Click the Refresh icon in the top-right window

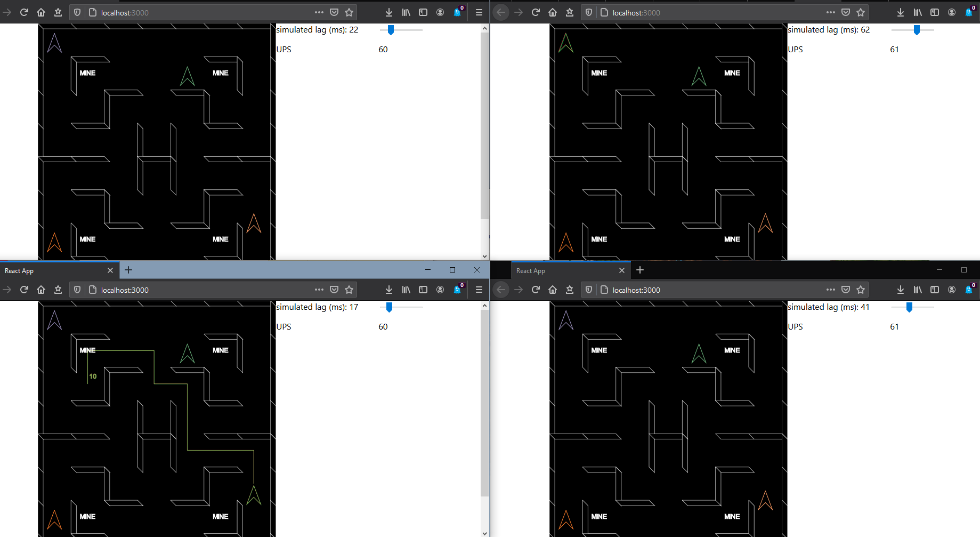535,12
